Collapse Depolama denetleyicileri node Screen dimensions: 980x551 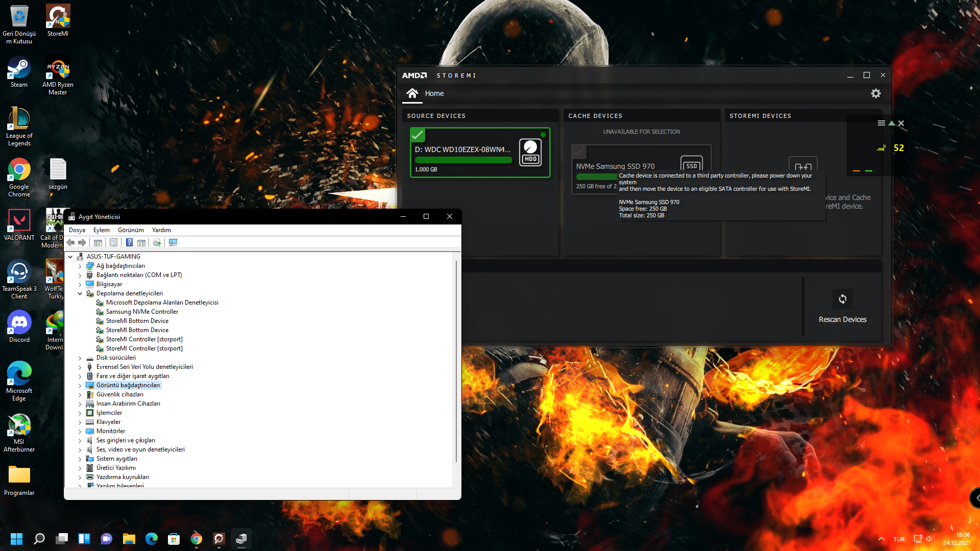coord(80,293)
